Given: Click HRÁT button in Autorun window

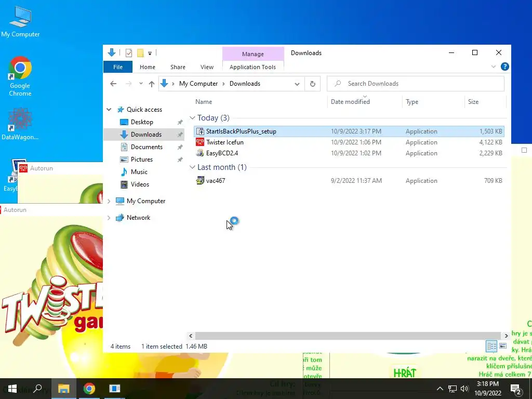Looking at the screenshot, I should coord(404,373).
